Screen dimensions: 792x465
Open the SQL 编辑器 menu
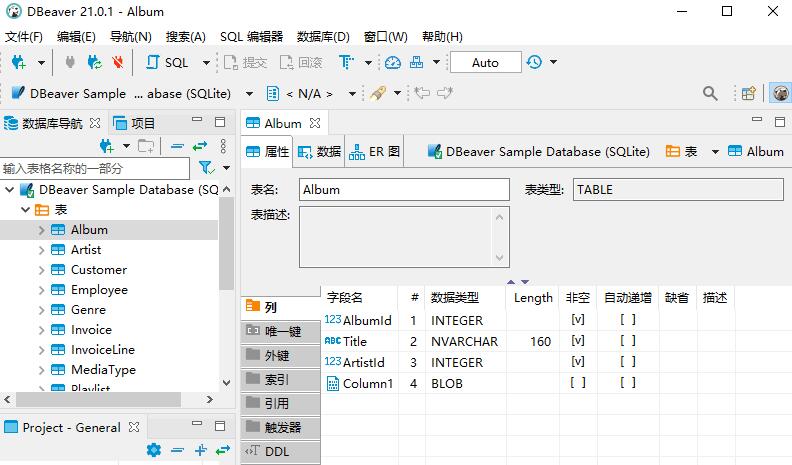point(252,37)
